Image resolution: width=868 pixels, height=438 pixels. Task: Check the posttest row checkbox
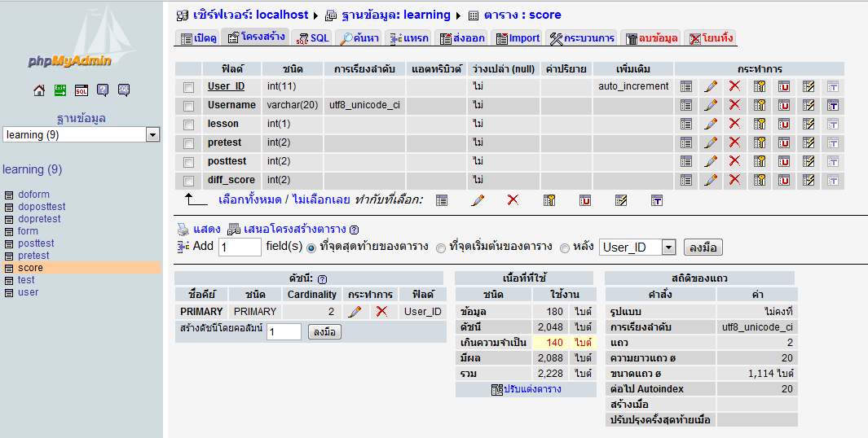pyautogui.click(x=189, y=163)
